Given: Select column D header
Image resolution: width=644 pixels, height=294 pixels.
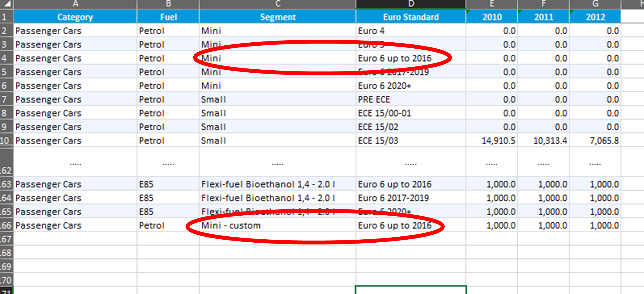Looking at the screenshot, I should [411, 4].
